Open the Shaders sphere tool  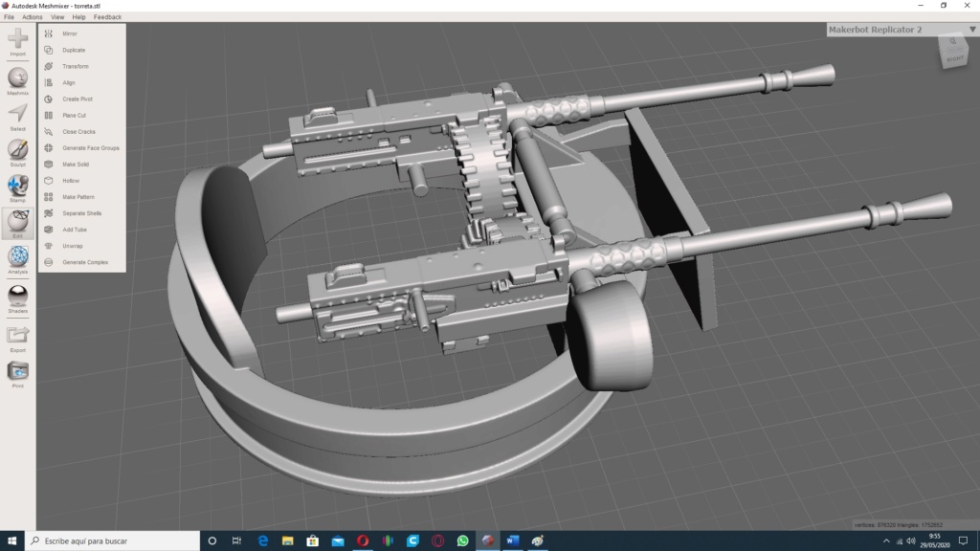17,295
